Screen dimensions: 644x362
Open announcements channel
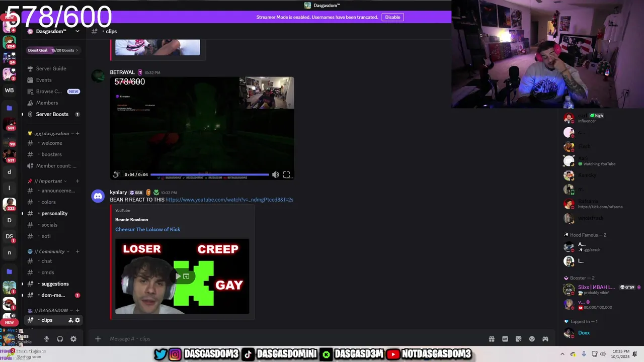54,191
